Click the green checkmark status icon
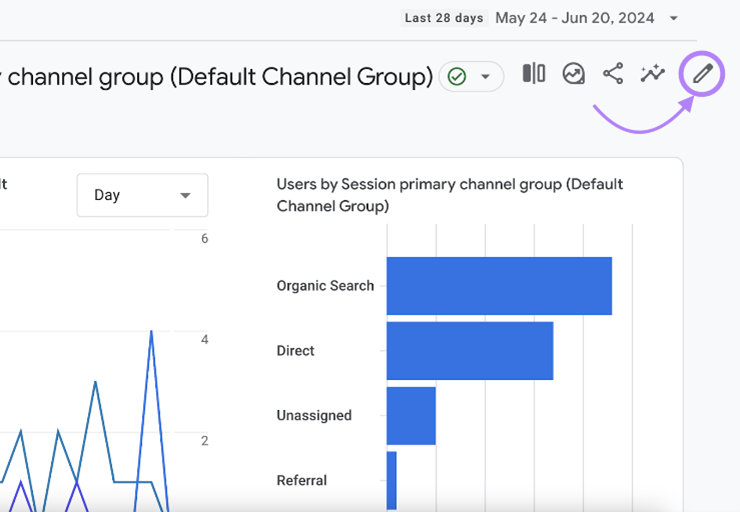Screen dimensions: 740x512 (x=457, y=77)
